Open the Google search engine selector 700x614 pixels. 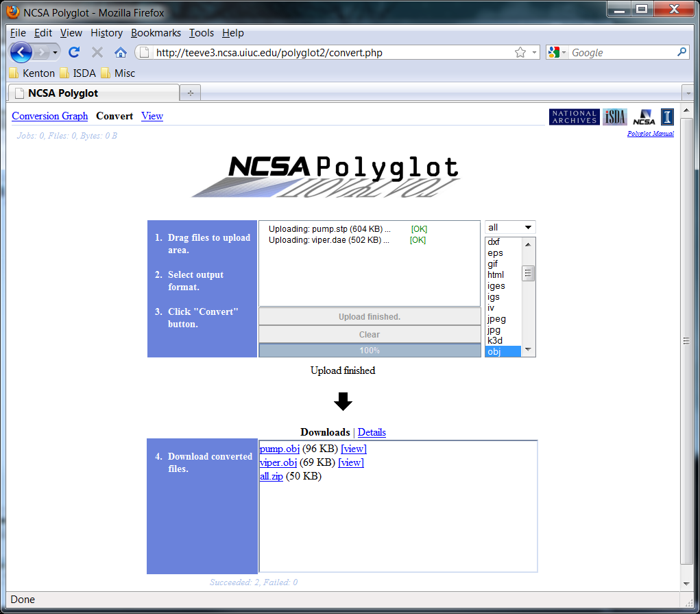(x=557, y=53)
